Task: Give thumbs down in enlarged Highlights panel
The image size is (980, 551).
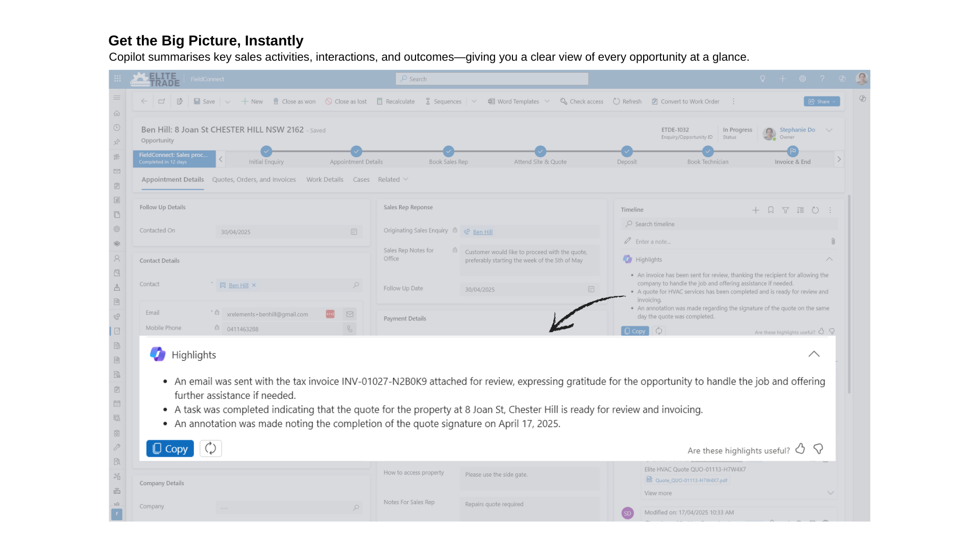Action: [x=818, y=448]
